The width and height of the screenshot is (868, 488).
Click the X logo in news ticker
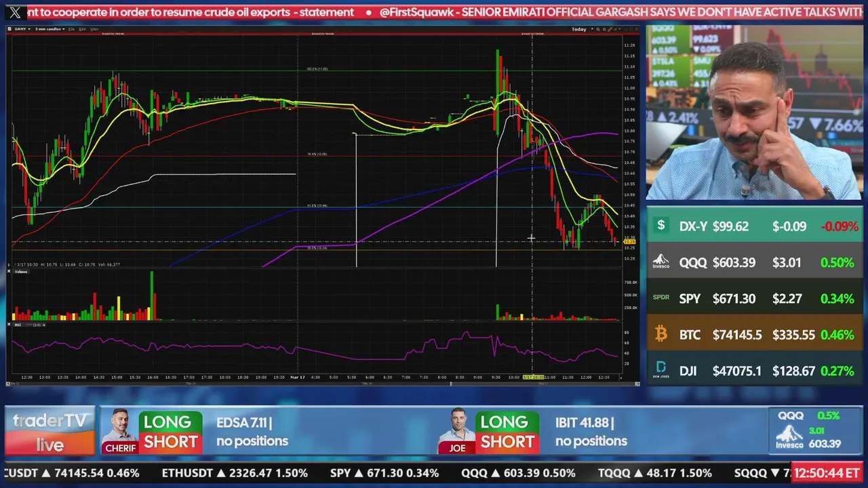click(14, 12)
